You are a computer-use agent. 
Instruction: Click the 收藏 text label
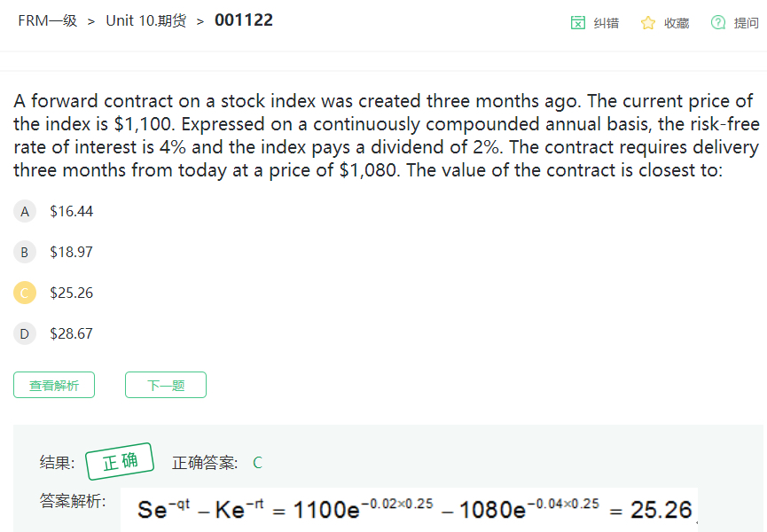[677, 23]
